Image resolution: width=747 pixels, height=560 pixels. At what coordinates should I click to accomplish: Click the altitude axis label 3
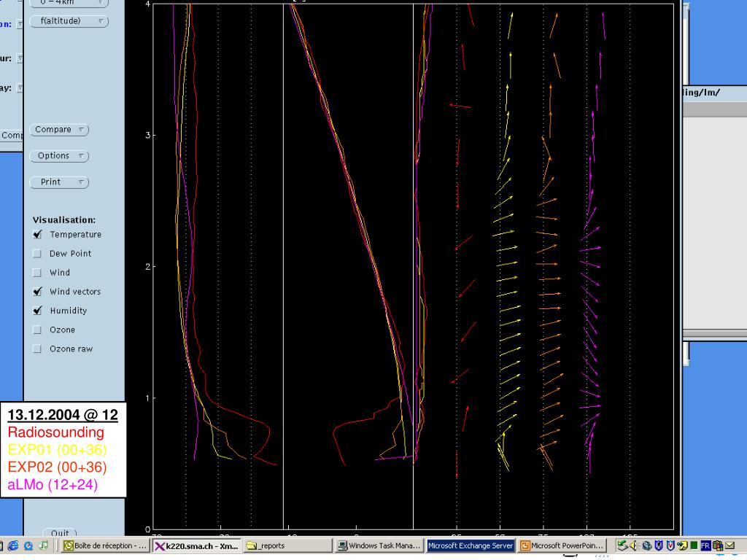pyautogui.click(x=147, y=135)
